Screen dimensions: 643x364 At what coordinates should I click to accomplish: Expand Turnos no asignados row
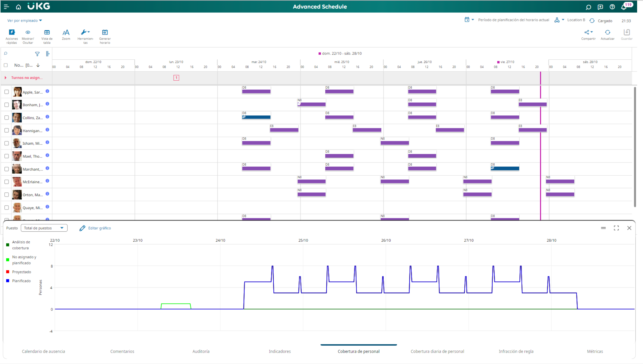pyautogui.click(x=5, y=78)
